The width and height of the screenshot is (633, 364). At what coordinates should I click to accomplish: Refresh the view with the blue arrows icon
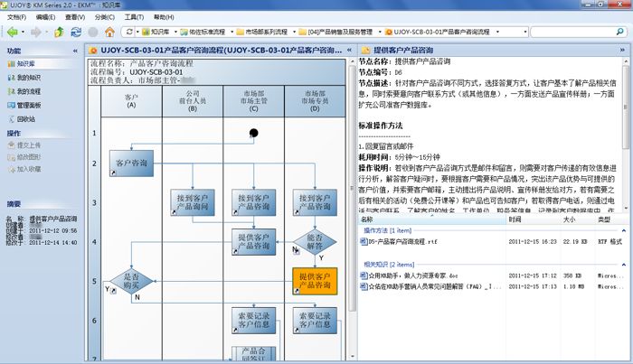[75, 32]
